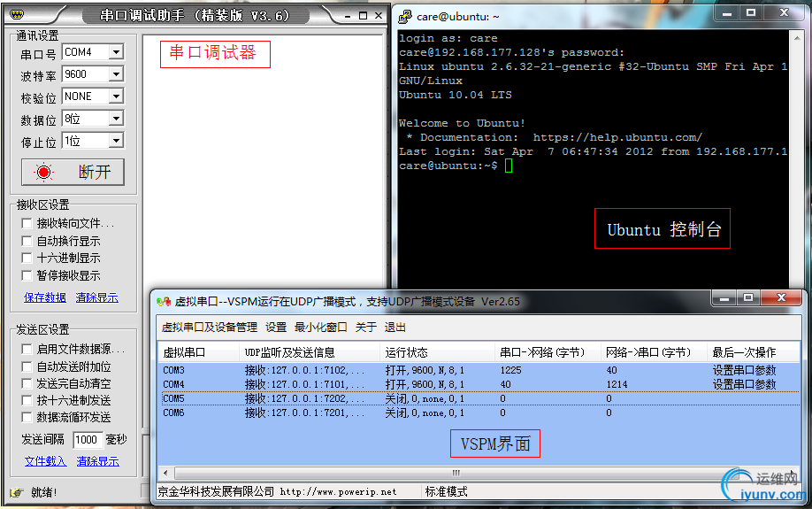
Task: Open the 设置 menu in VSPM
Action: click(x=276, y=328)
